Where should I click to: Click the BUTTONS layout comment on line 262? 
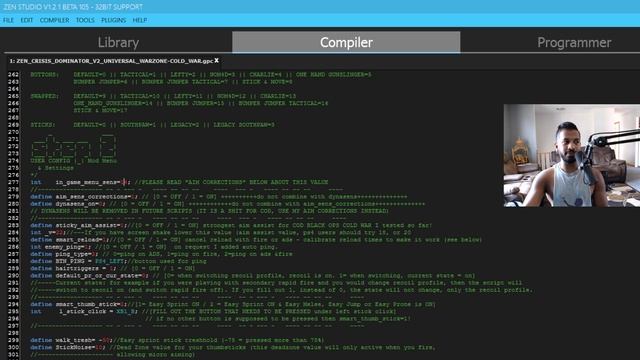tap(201, 75)
